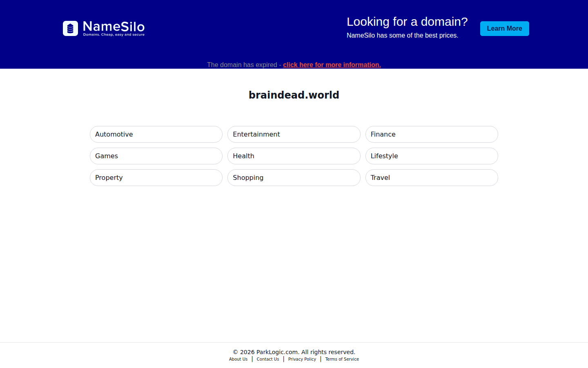Open the Entertainment category

coord(294,134)
